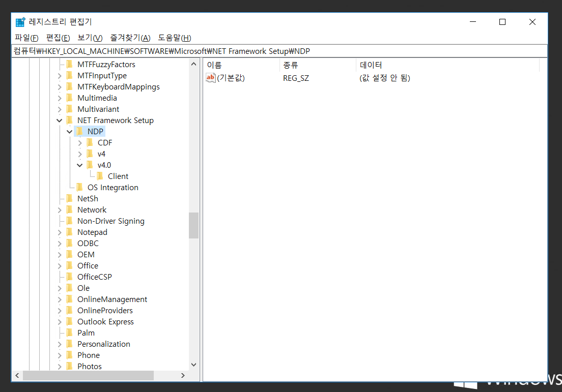The image size is (562, 392).
Task: Click the horizontal scroll right arrow
Action: pos(183,376)
